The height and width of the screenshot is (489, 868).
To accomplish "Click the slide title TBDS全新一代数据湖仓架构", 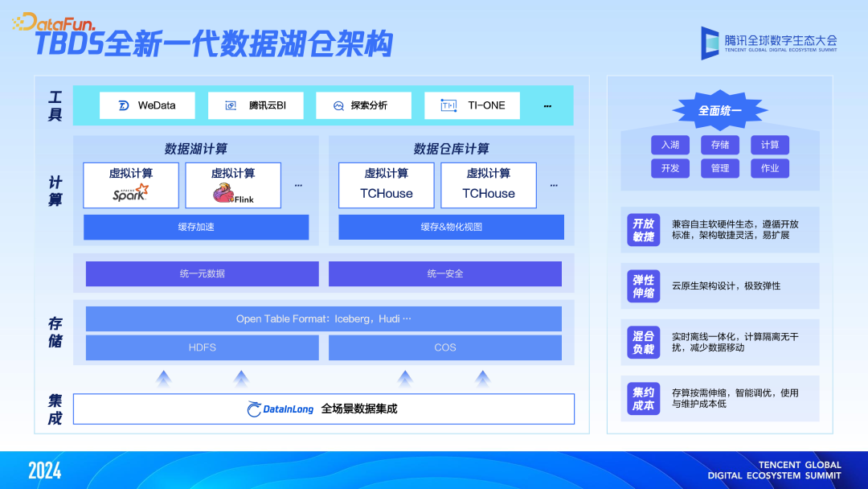I will coord(214,44).
